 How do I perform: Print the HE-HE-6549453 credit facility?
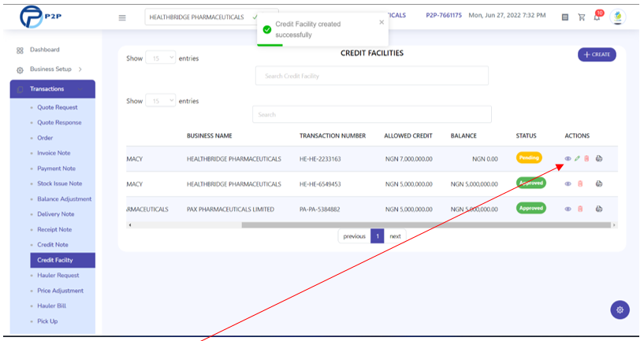(599, 183)
